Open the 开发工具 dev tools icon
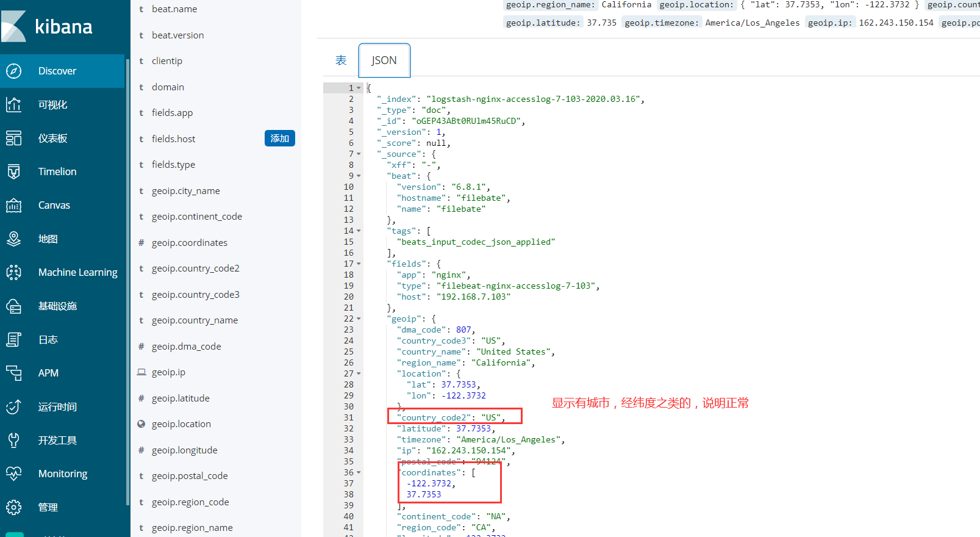The image size is (980, 537). [x=13, y=440]
